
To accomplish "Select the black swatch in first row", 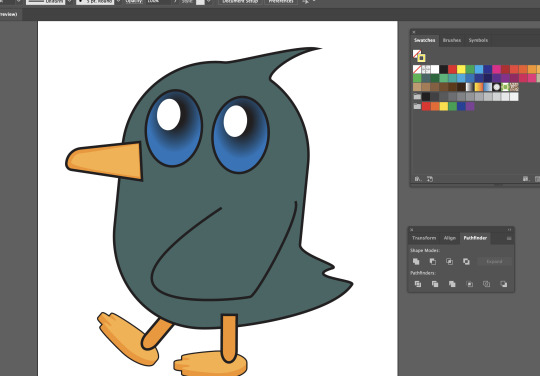I will (x=444, y=69).
